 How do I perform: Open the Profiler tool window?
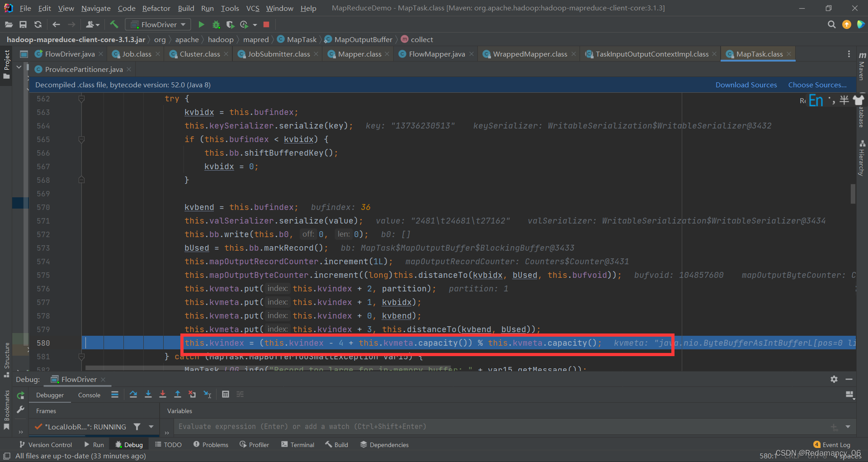254,445
